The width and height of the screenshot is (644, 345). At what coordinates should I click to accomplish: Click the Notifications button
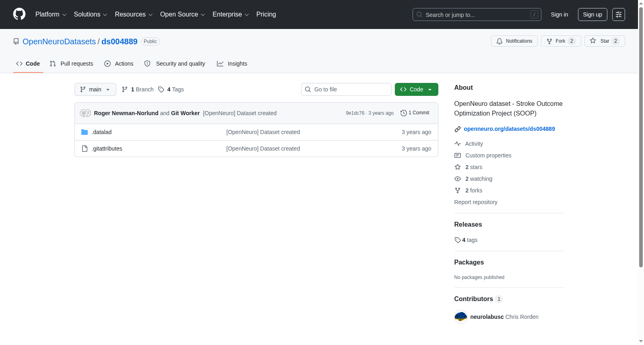pyautogui.click(x=514, y=41)
